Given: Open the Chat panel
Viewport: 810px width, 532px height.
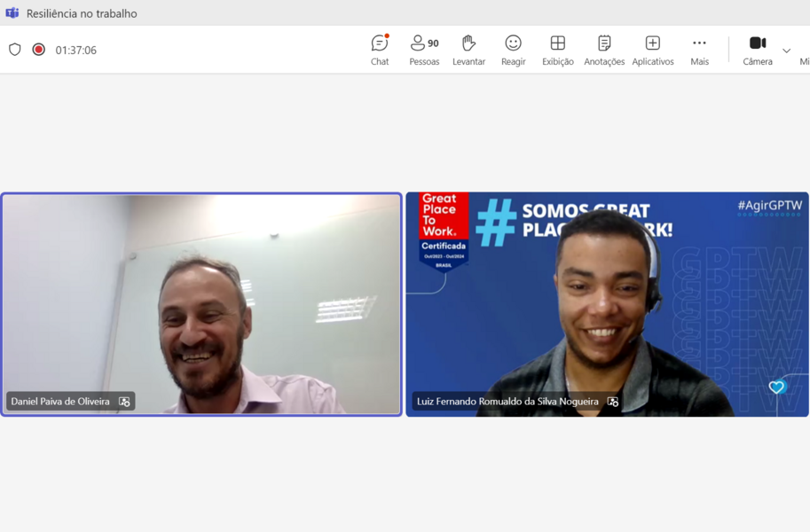Looking at the screenshot, I should click(x=380, y=50).
